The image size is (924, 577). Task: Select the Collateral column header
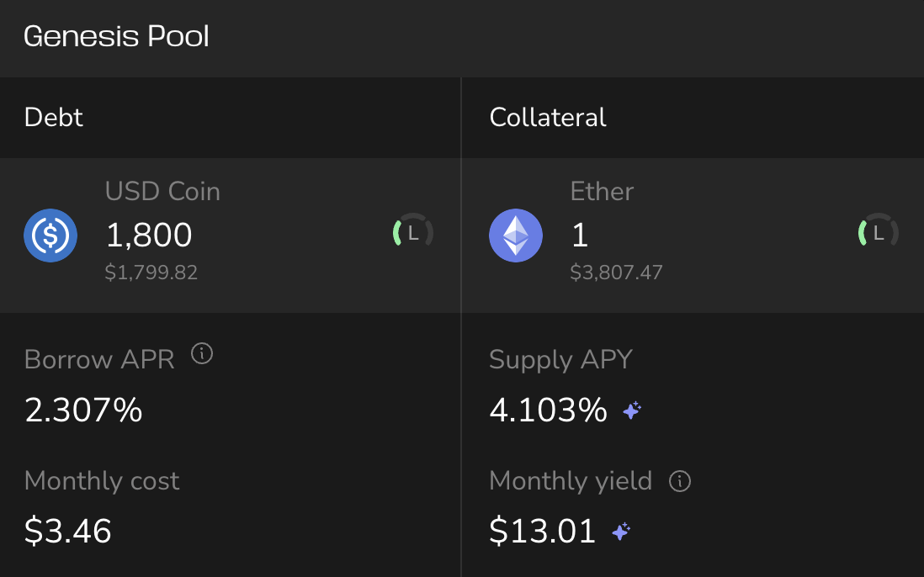tap(548, 117)
